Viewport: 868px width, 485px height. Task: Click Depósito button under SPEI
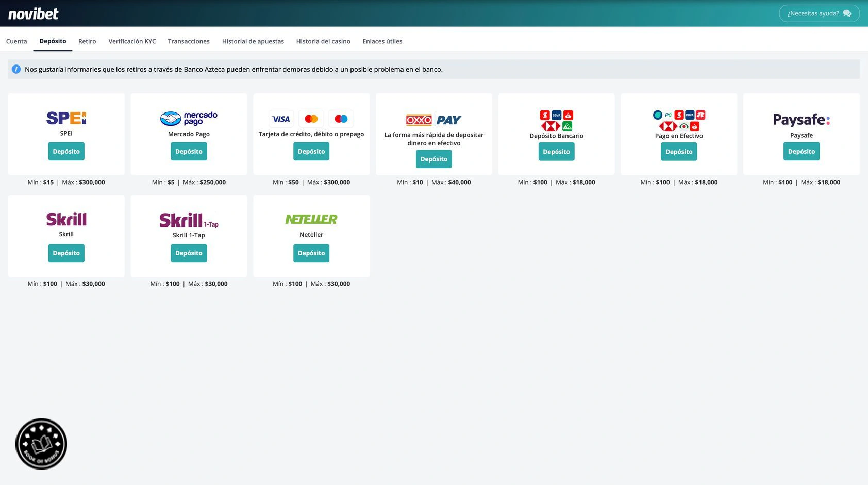[66, 152]
